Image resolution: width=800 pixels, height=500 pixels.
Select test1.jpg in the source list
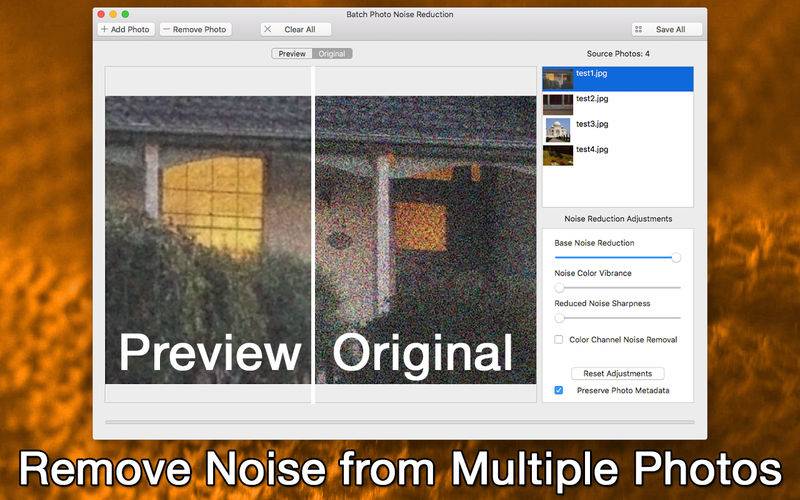(x=618, y=79)
